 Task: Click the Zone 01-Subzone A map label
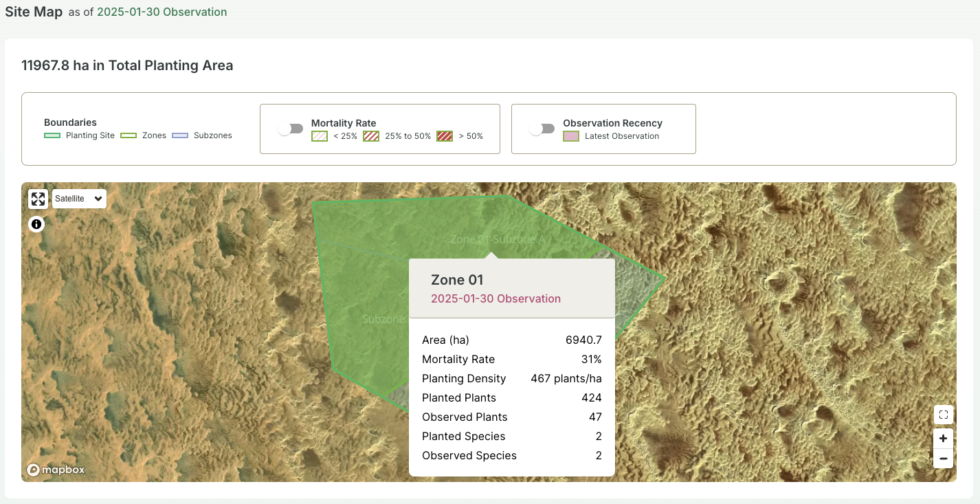tap(498, 239)
